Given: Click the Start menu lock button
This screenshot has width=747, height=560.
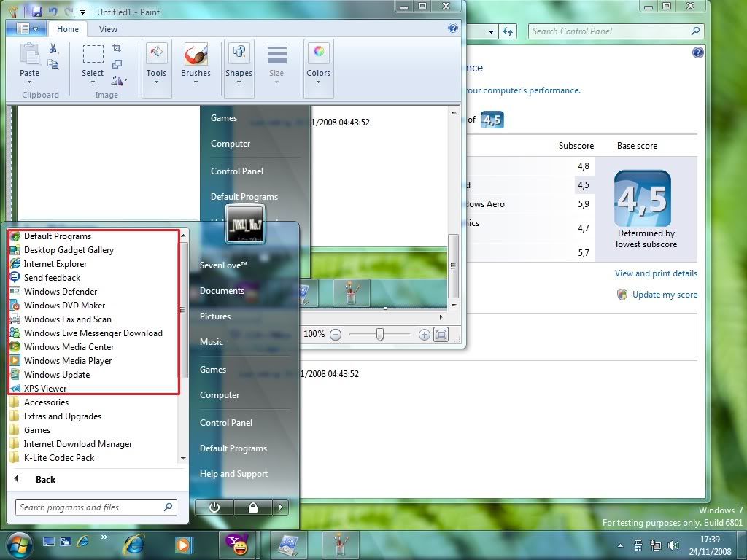Looking at the screenshot, I should click(x=253, y=507).
